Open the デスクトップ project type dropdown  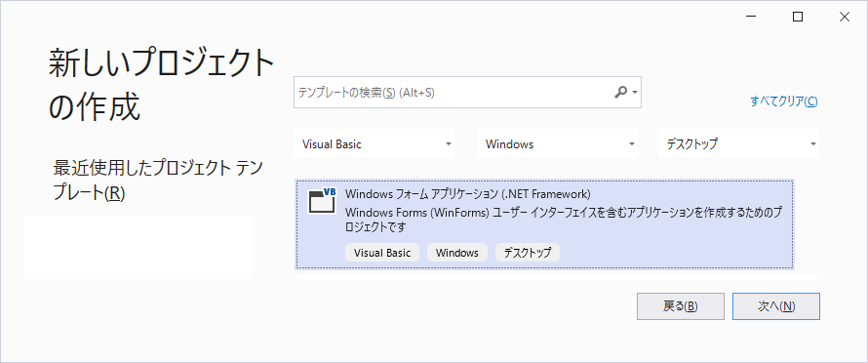coord(739,144)
